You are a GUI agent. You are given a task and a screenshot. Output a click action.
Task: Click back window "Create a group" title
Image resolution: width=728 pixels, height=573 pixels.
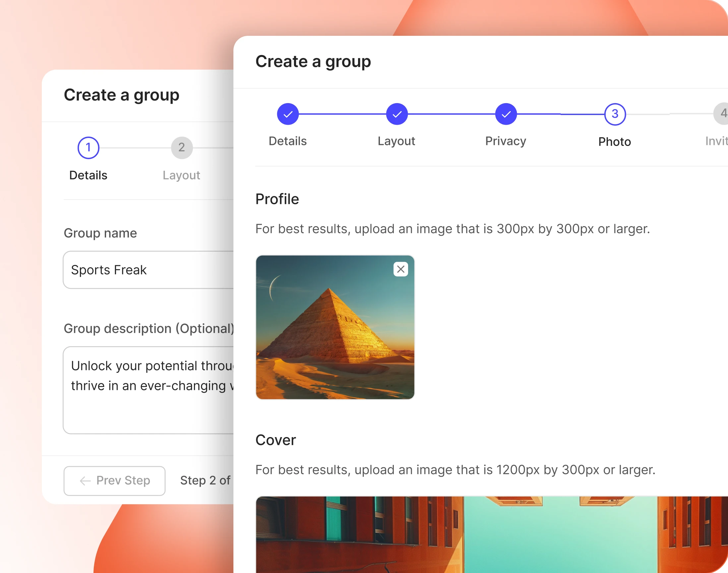[x=122, y=95]
